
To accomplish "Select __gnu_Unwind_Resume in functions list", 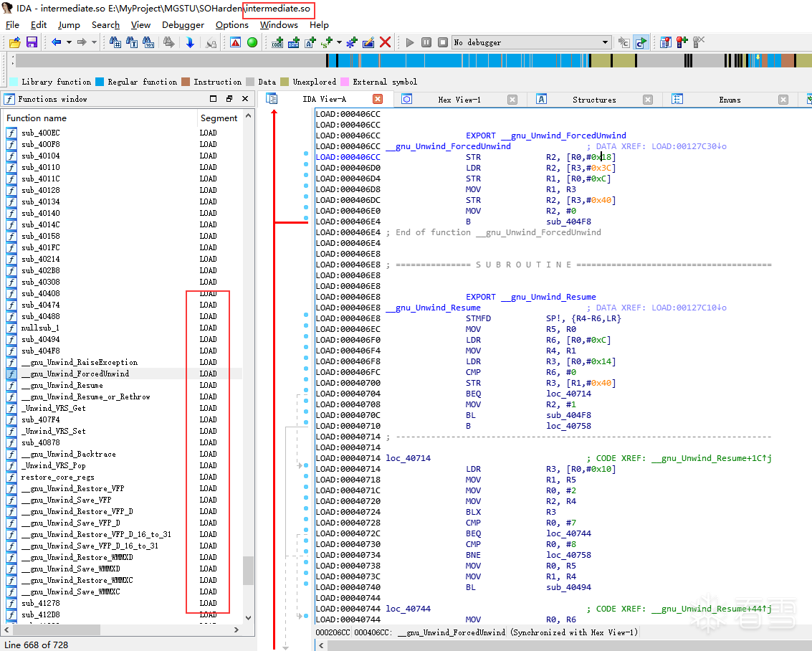I will click(x=62, y=385).
